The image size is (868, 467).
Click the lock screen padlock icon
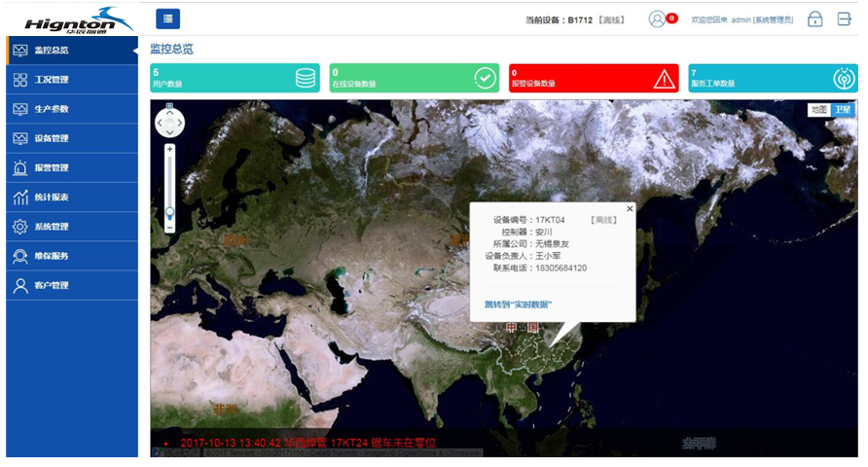(x=814, y=19)
